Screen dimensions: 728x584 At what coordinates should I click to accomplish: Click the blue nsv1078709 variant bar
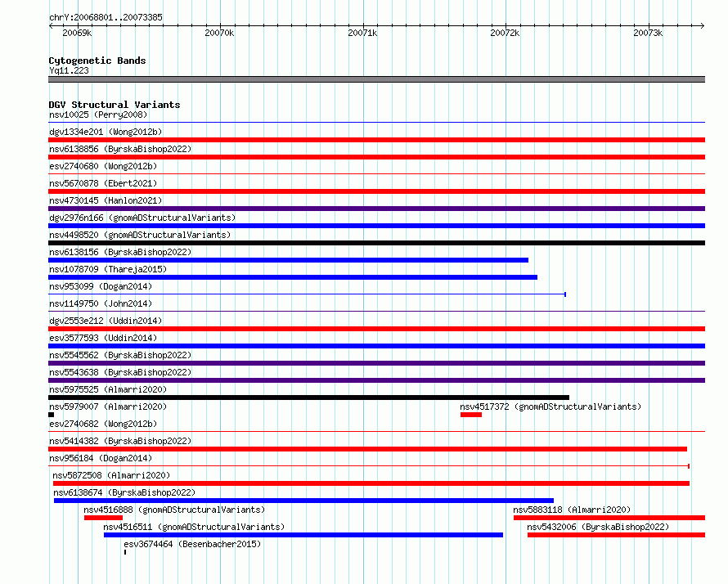click(293, 277)
